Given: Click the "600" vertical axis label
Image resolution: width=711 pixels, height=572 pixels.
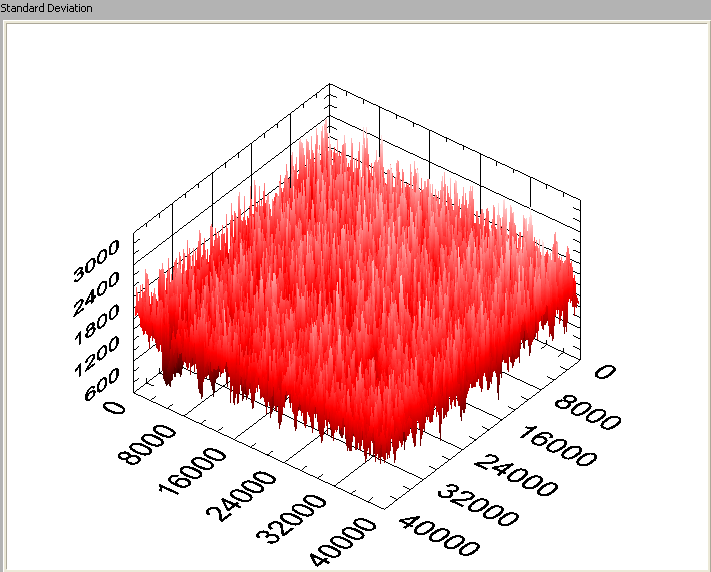Looking at the screenshot, I should coord(102,384).
